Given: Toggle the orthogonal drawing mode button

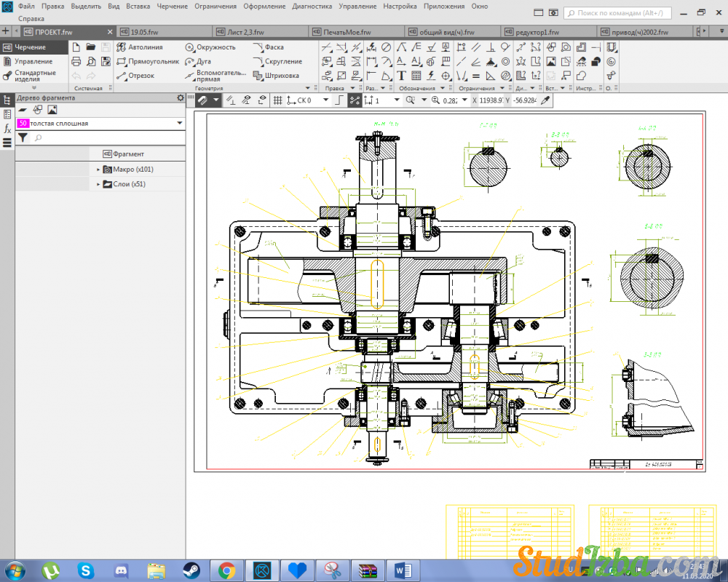Looking at the screenshot, I should pos(338,100).
